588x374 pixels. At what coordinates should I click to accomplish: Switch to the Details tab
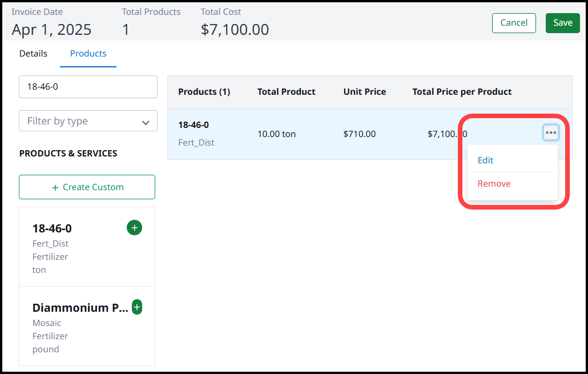pyautogui.click(x=33, y=54)
